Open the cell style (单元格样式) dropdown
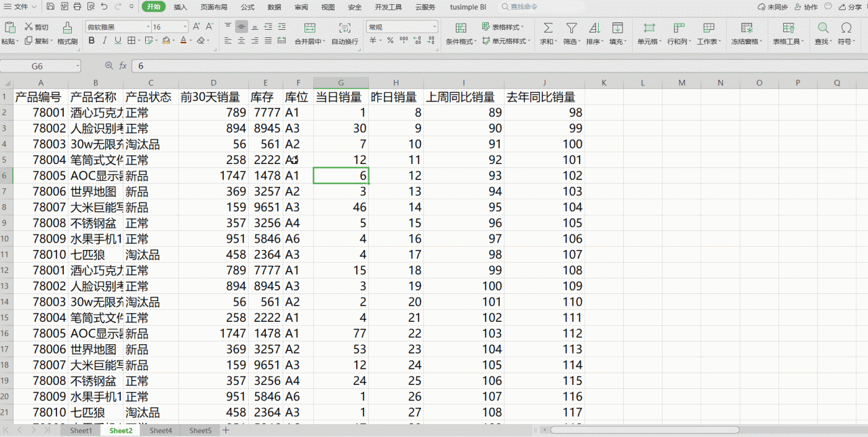This screenshot has width=868, height=437. 507,41
